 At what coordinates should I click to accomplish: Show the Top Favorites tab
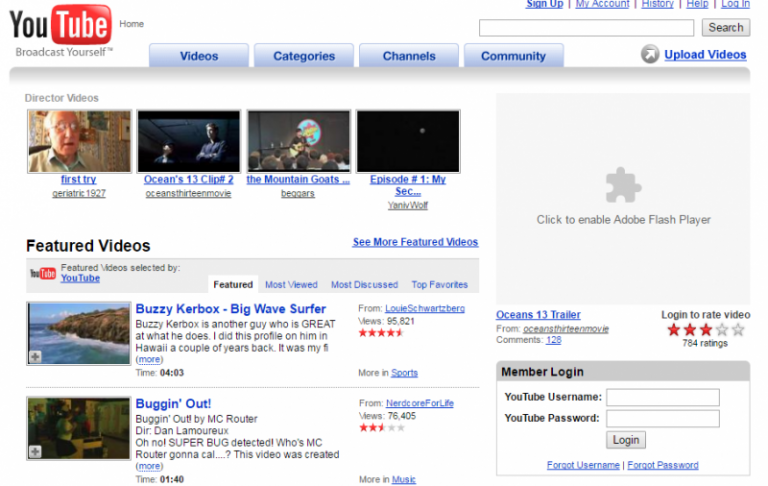tap(439, 285)
